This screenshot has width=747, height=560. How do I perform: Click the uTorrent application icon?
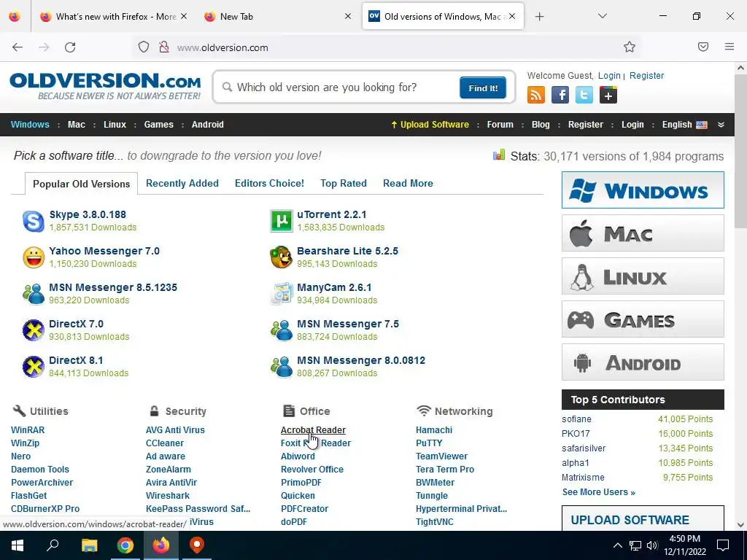click(281, 221)
